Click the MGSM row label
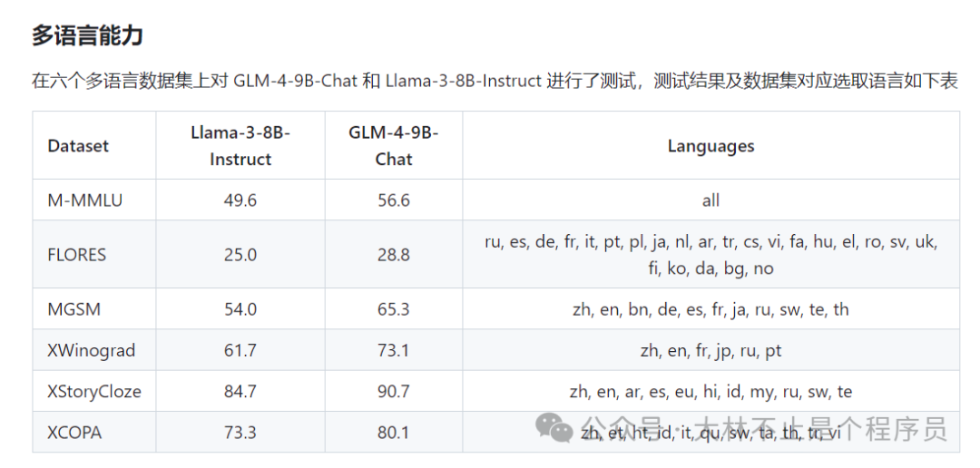The height and width of the screenshot is (468, 980). (73, 309)
